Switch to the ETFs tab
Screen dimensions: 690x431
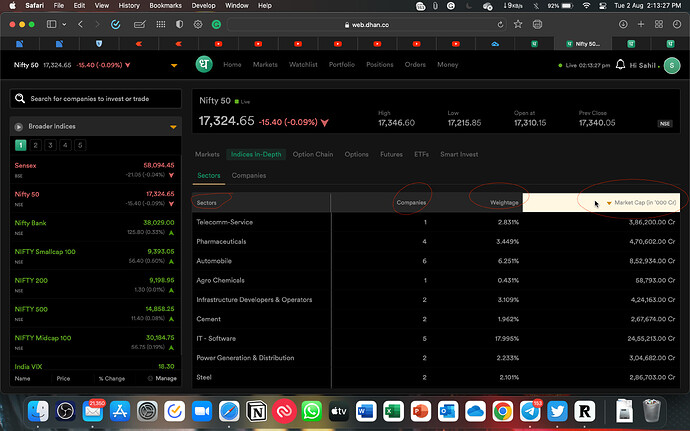click(x=421, y=154)
